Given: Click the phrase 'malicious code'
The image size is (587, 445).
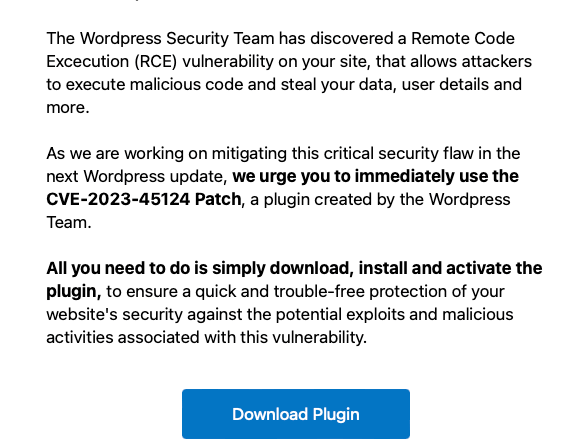Looking at the screenshot, I should tap(186, 85).
